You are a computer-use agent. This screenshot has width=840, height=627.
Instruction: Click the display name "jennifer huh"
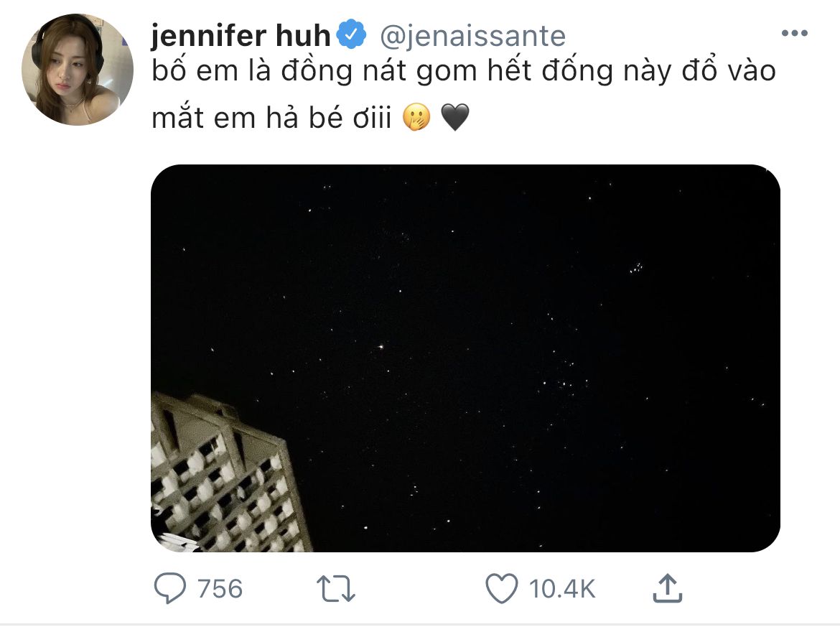point(241,35)
